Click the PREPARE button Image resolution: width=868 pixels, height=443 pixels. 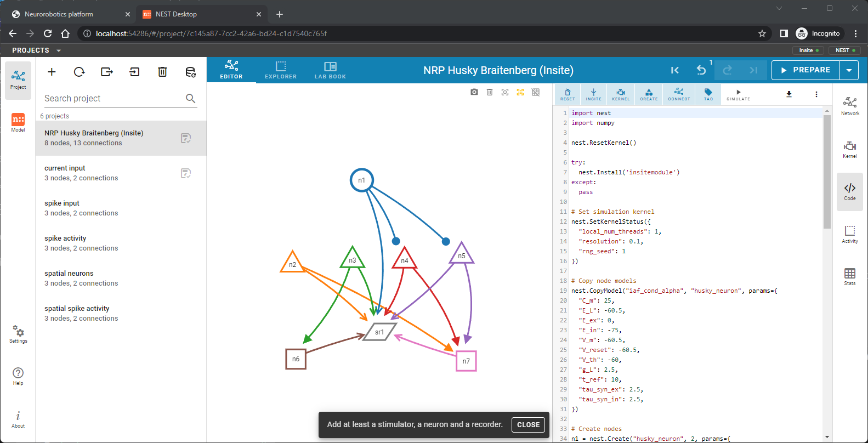click(805, 70)
